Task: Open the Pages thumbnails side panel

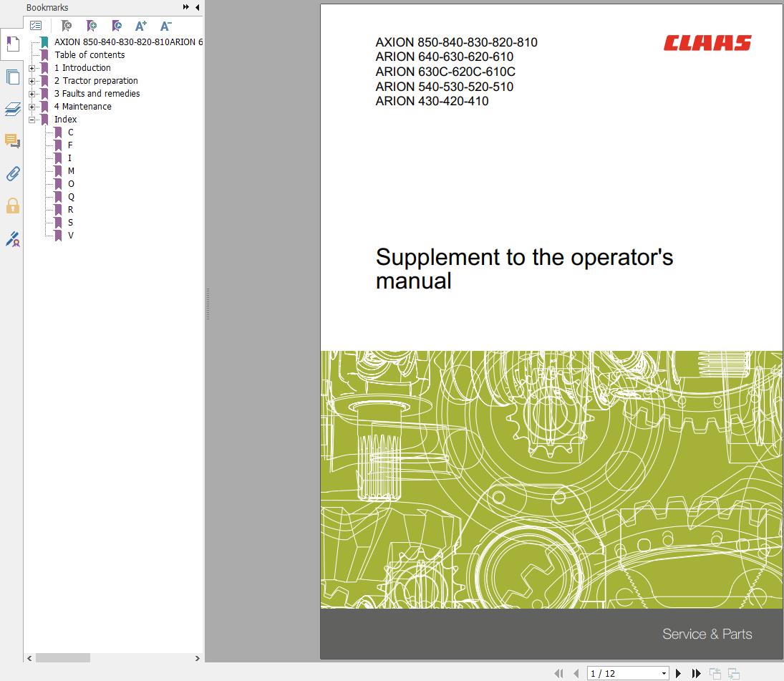Action: 12,76
